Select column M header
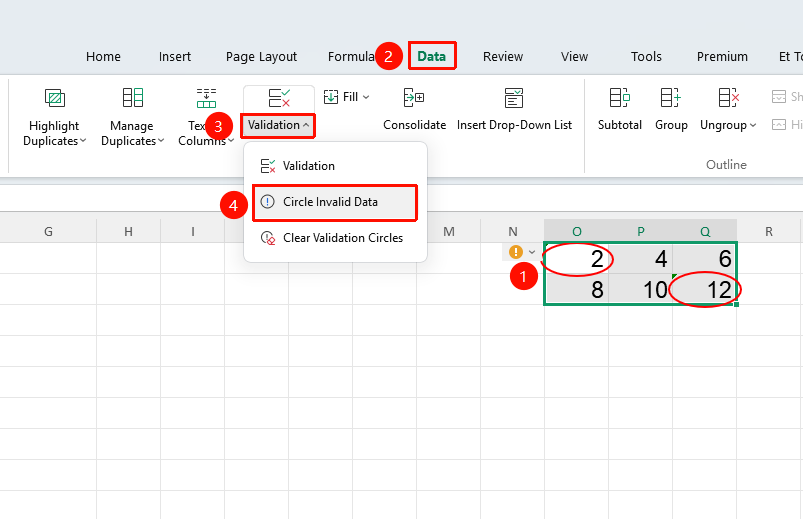This screenshot has height=519, width=803. click(449, 232)
